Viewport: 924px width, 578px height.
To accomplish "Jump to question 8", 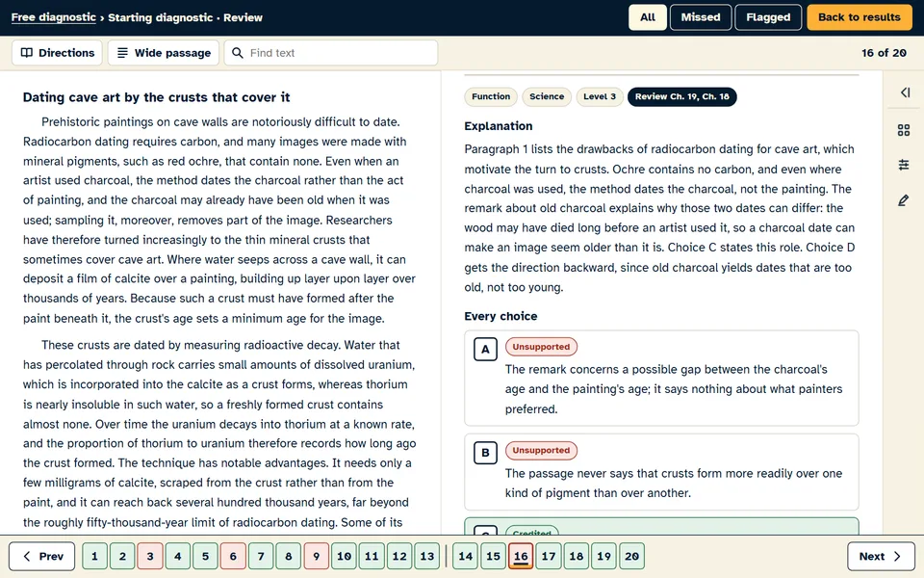I will [288, 556].
